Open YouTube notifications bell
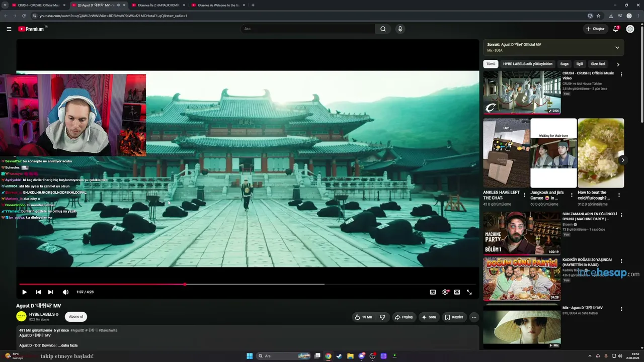This screenshot has height=362, width=644. point(615,29)
